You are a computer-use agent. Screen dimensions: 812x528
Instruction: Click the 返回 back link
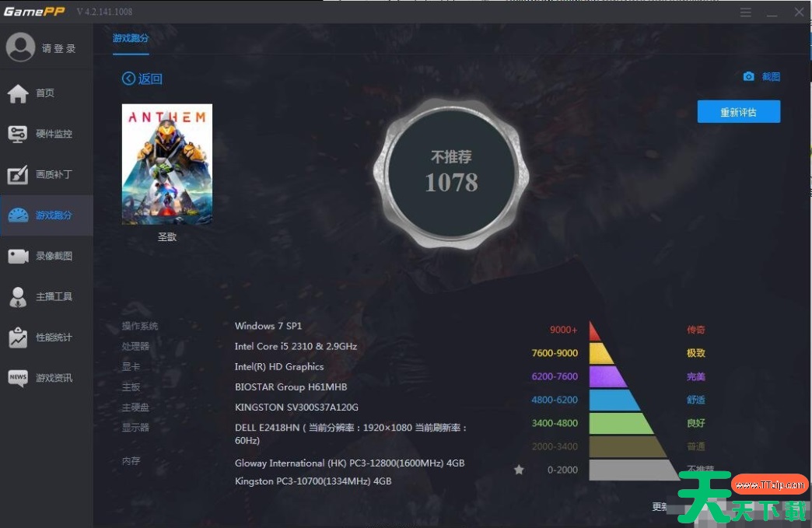pos(150,79)
